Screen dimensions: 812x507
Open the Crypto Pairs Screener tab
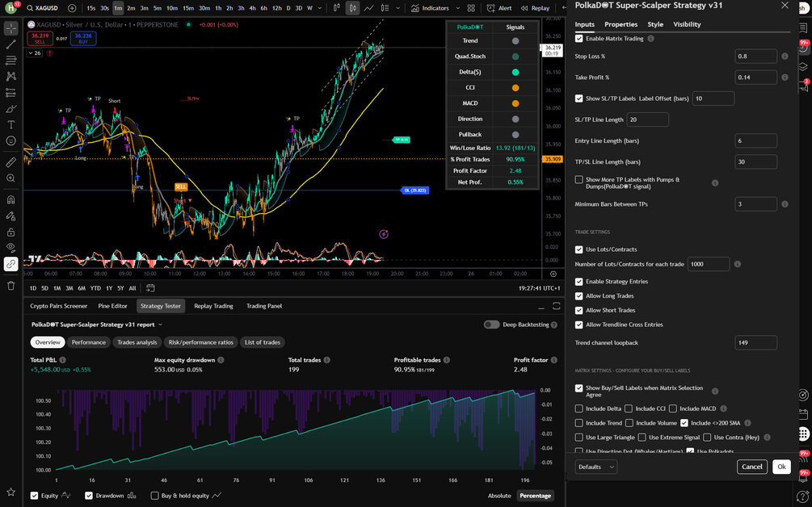coord(58,306)
